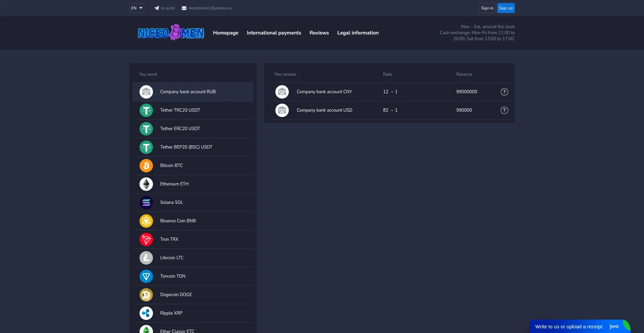
Task: Click the Telegram paper plane icon
Action: [157, 8]
